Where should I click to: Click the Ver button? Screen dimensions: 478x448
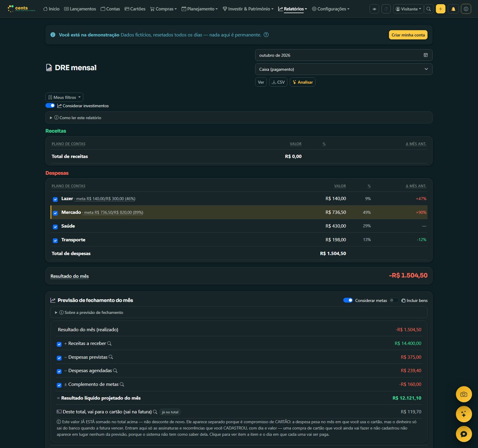(261, 82)
